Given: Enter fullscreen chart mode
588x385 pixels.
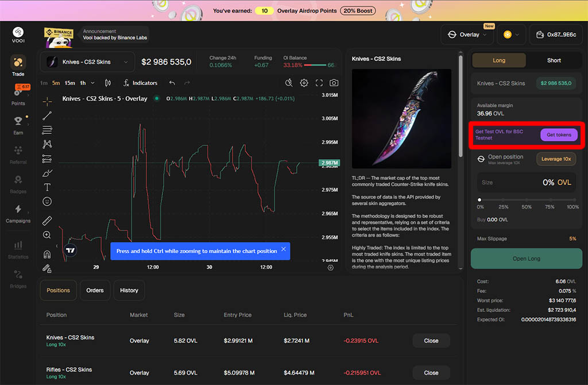Looking at the screenshot, I should pyautogui.click(x=319, y=83).
